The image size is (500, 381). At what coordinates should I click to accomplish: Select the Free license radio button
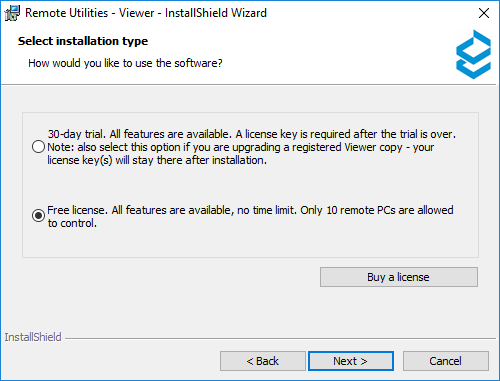click(38, 216)
